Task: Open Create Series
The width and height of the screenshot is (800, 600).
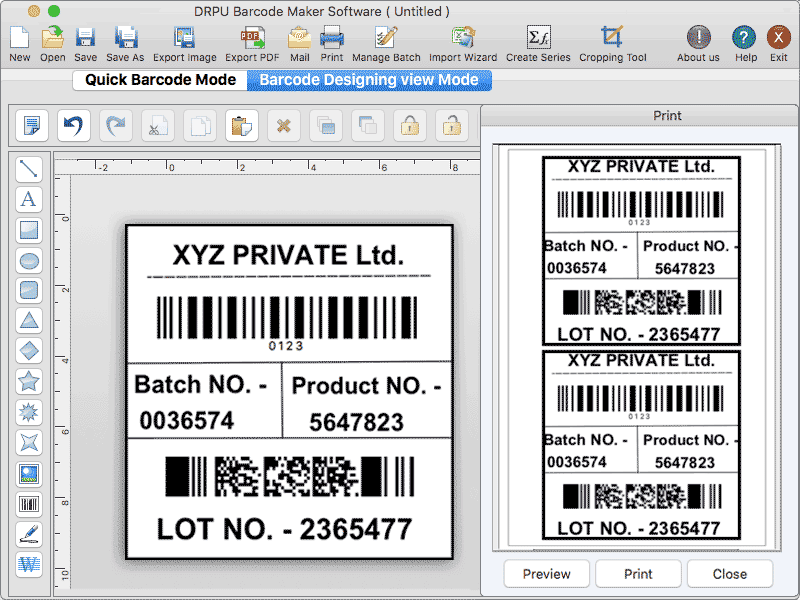Action: pyautogui.click(x=538, y=42)
